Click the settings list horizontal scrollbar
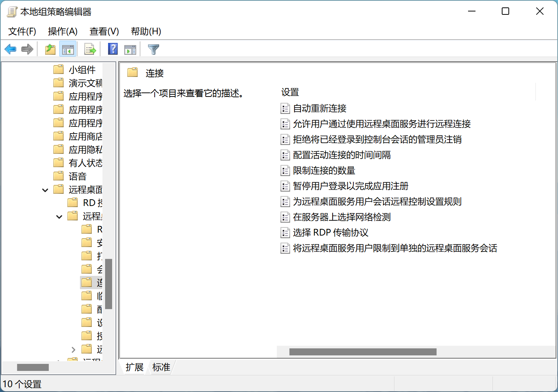This screenshot has height=392, width=558. [363, 352]
